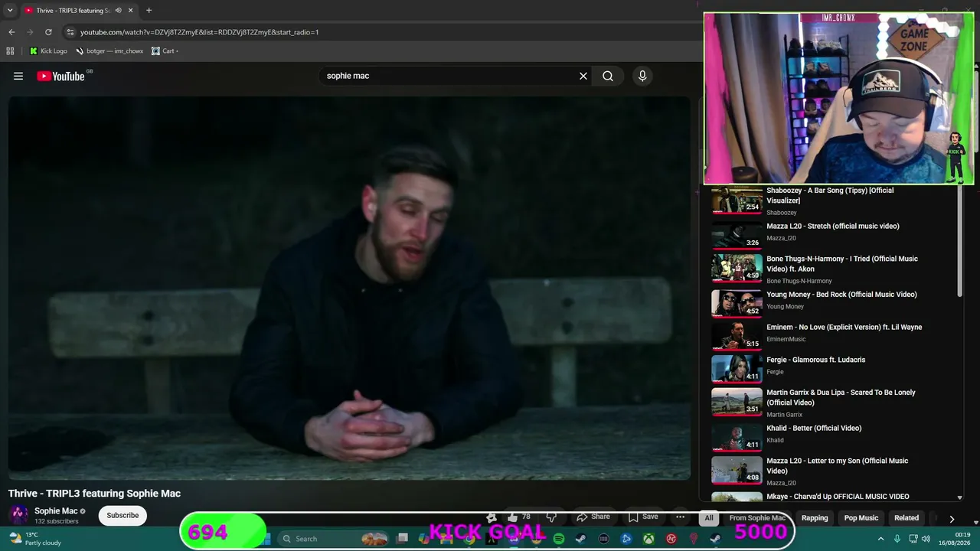Image resolution: width=980 pixels, height=551 pixels.
Task: Save the video to a playlist
Action: [643, 517]
